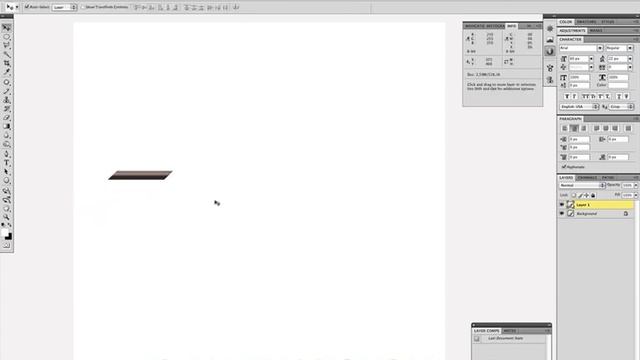The image size is (640, 360).
Task: Open Auto-Select Layer dropdown in options bar
Action: pyautogui.click(x=64, y=7)
